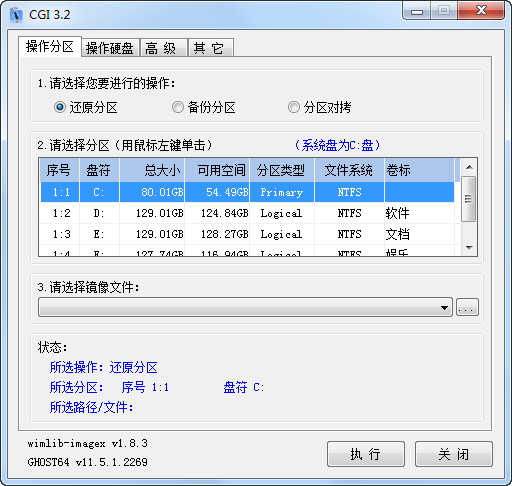Click the 54.49GB free space cell
The height and width of the screenshot is (486, 512).
click(x=217, y=192)
